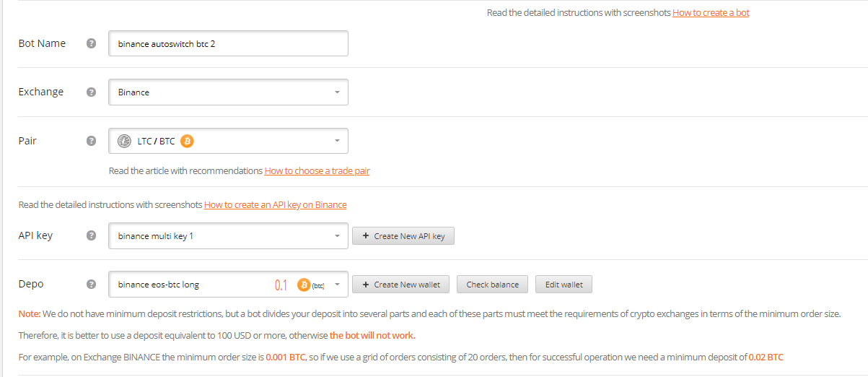Click the Bot Name input field
868x377 pixels.
tap(228, 43)
